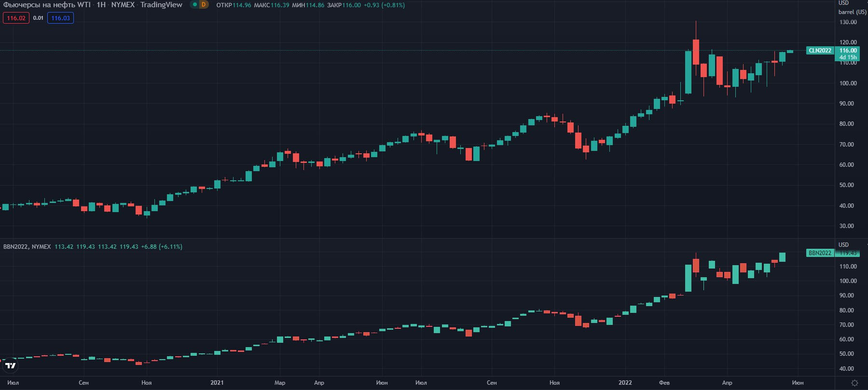The image size is (868, 390).
Task: Click the 4d 15h bar countdown
Action: point(848,57)
